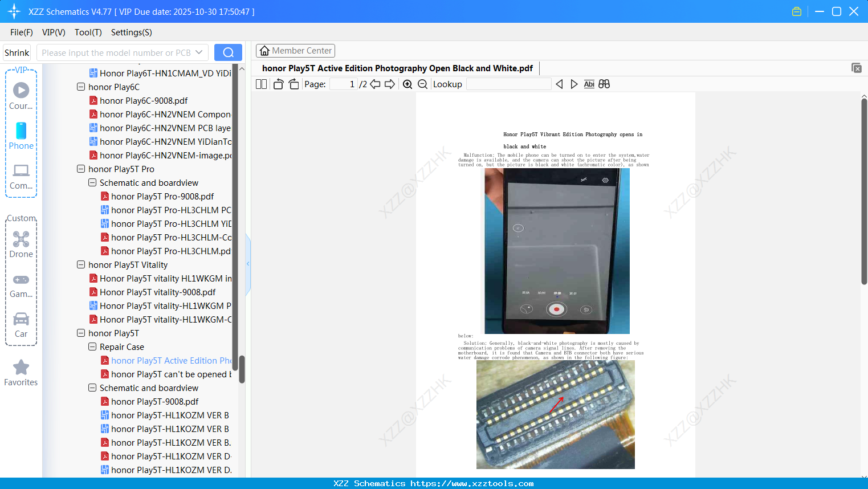The width and height of the screenshot is (868, 489).
Task: Click the Lookup text field
Action: [509, 84]
